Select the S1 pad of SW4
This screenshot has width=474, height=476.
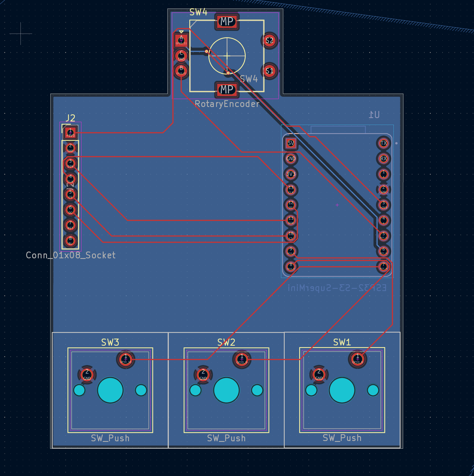pos(269,71)
